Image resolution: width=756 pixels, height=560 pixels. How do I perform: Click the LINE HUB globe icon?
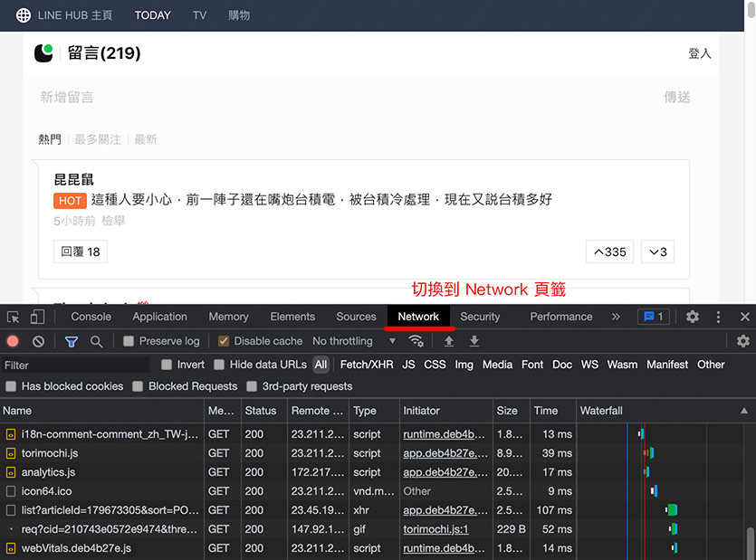click(24, 15)
